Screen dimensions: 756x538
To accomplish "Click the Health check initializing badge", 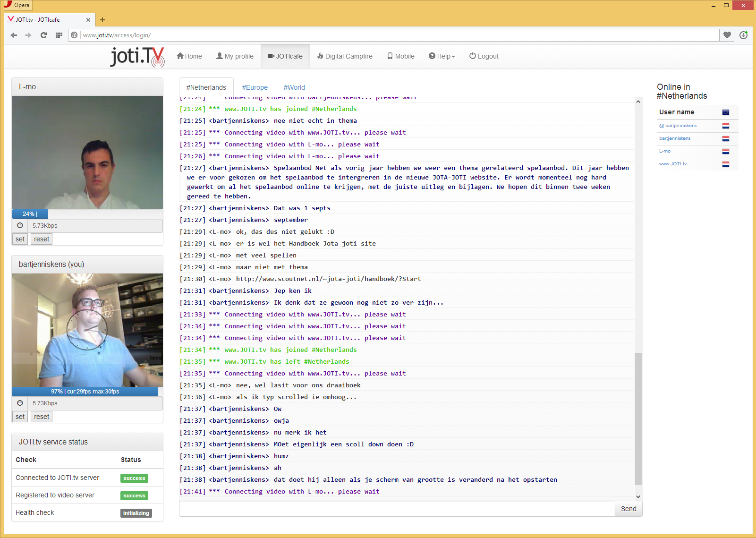I will point(136,513).
